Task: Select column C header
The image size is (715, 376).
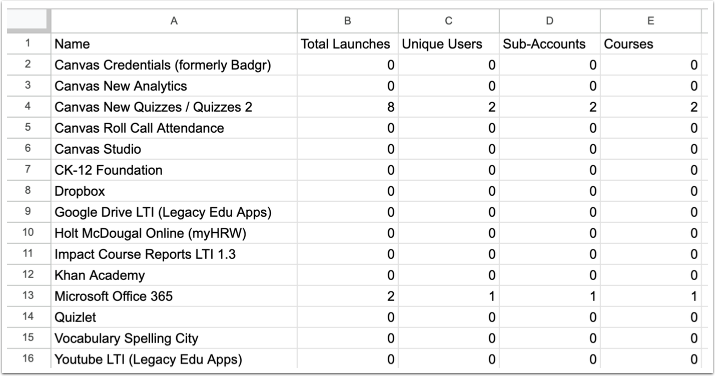Action: coord(449,21)
